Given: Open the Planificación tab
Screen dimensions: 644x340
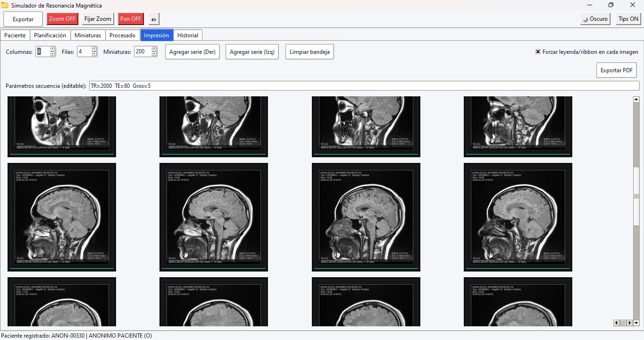Looking at the screenshot, I should pyautogui.click(x=50, y=35).
